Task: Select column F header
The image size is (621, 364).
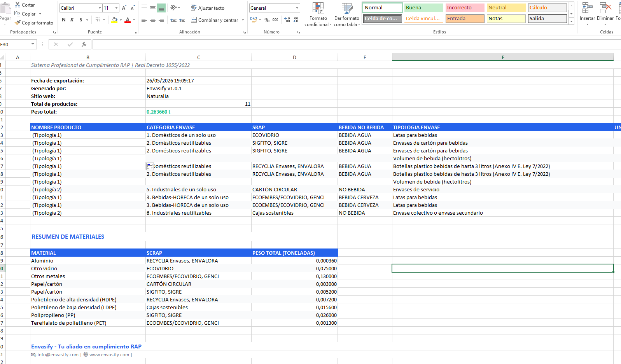Action: click(503, 57)
